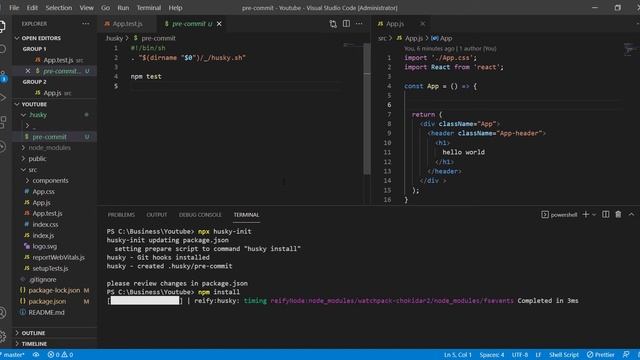Select the Terminal panel tab
640x360 pixels.
point(246,215)
